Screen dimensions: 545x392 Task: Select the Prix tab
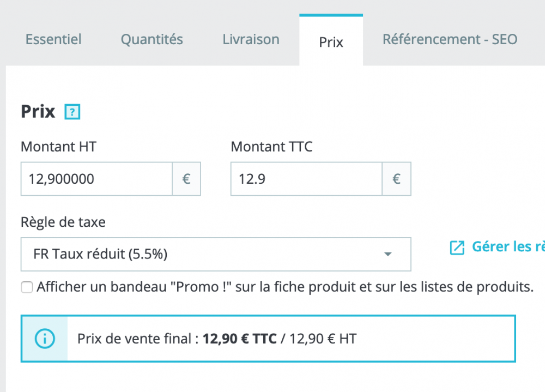331,41
